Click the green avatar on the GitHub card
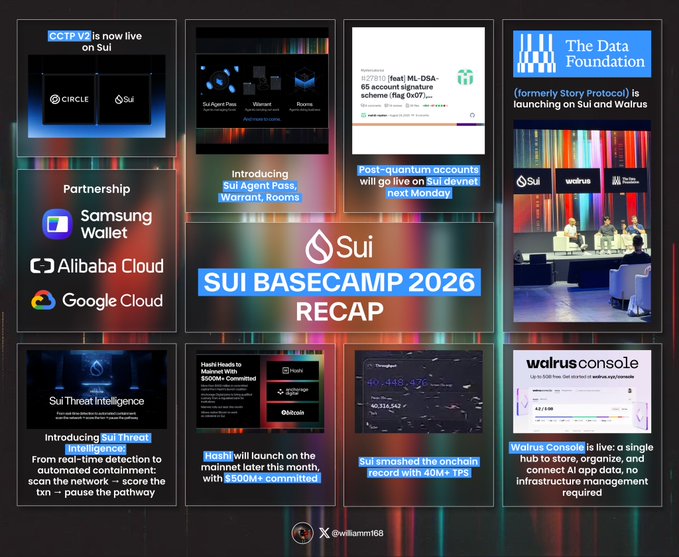The image size is (679, 557). [466, 78]
